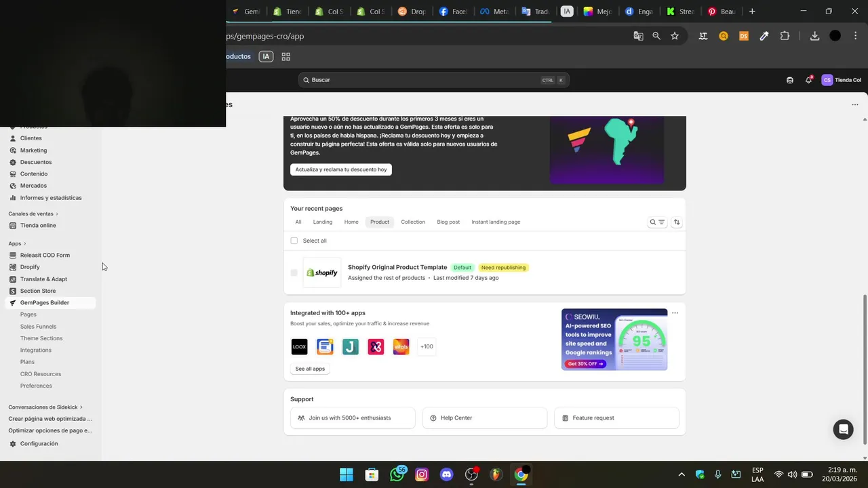
Task: Open the Translate & Adapt app
Action: (43, 279)
